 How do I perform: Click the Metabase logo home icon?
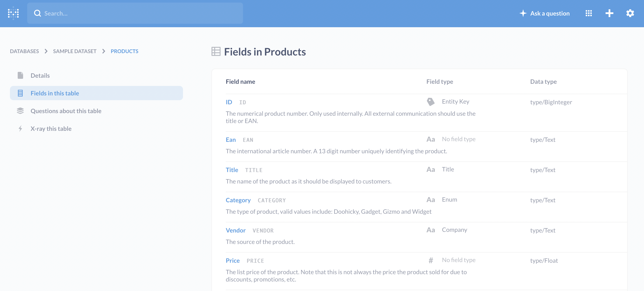13,13
